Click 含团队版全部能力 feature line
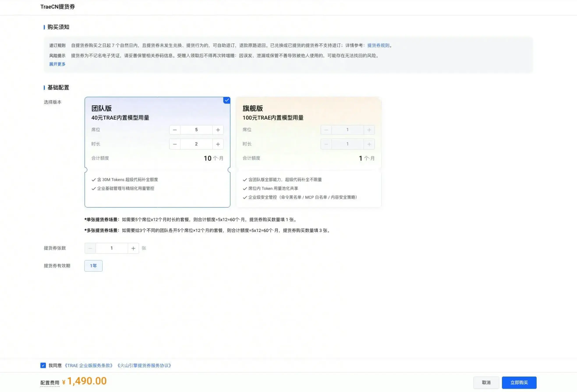 pyautogui.click(x=282, y=180)
